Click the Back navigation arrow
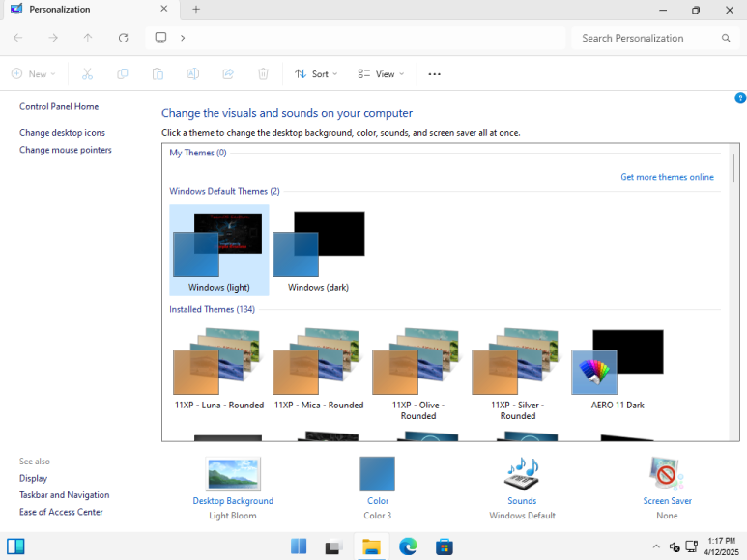Image resolution: width=747 pixels, height=560 pixels. (x=18, y=38)
